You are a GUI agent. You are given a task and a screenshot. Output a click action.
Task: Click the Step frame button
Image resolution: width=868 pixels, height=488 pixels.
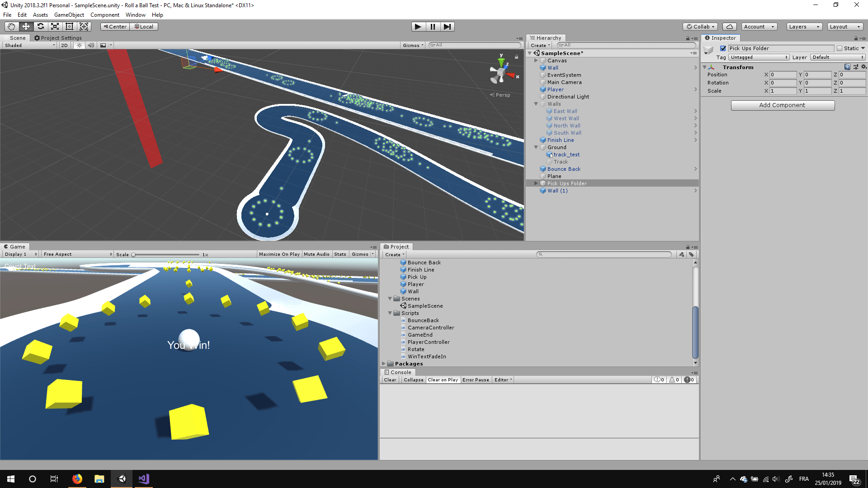point(447,27)
